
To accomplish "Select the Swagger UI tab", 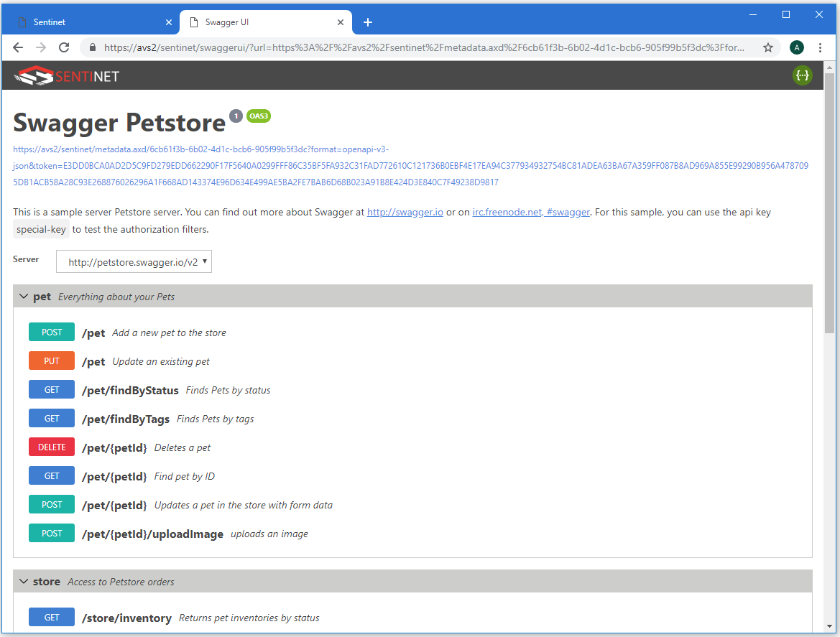I will click(266, 22).
